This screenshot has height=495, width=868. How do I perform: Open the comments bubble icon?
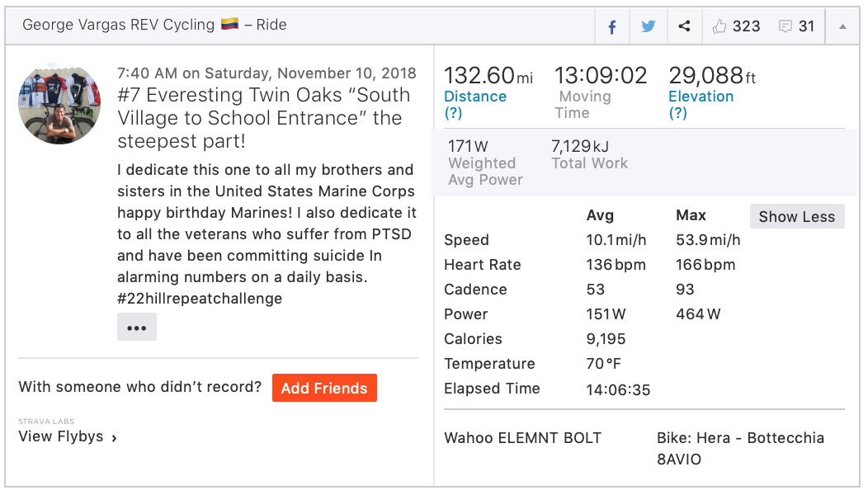tap(785, 26)
